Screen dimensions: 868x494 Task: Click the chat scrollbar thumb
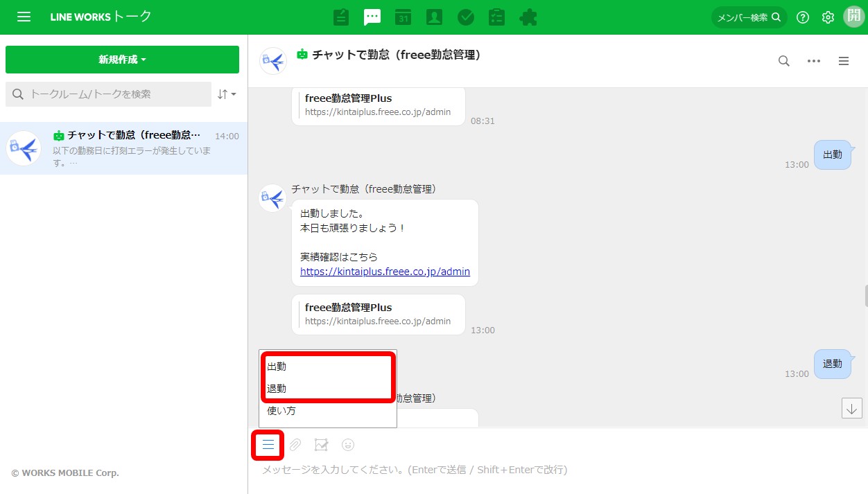point(866,296)
